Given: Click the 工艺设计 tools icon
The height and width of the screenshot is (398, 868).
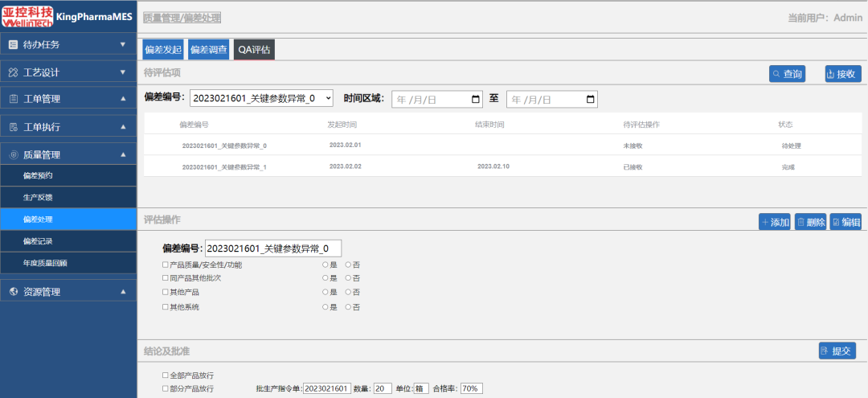Looking at the screenshot, I should click(x=14, y=72).
